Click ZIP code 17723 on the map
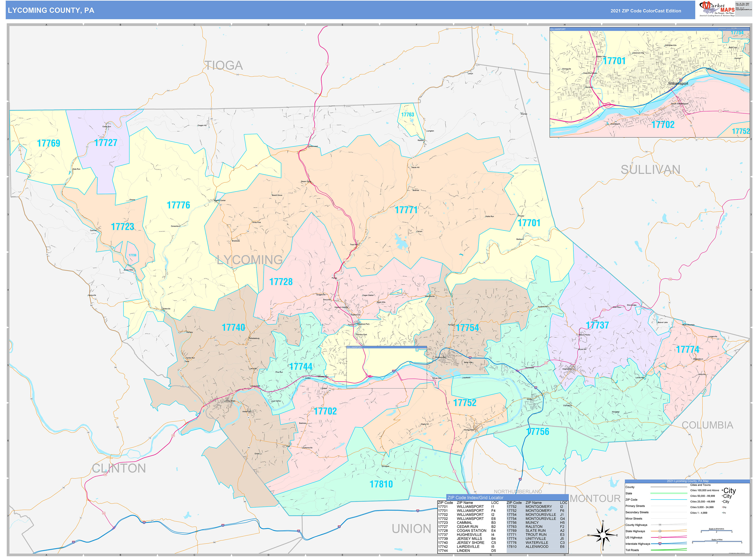 (x=122, y=227)
